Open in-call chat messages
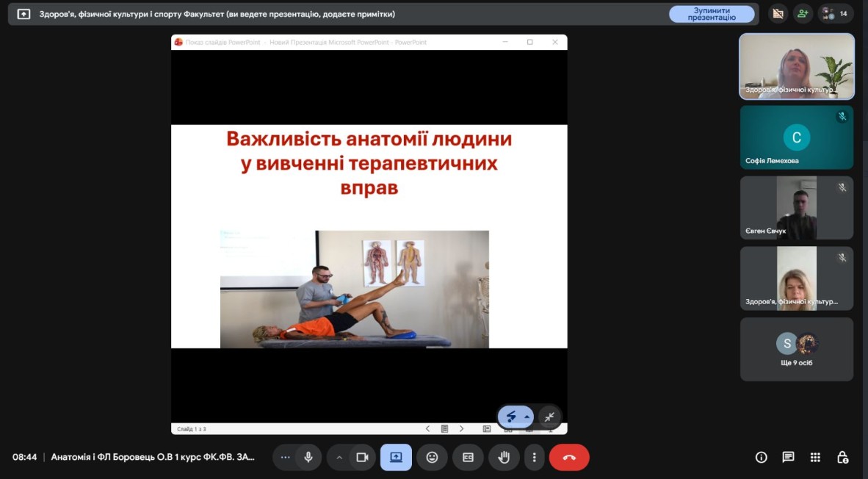This screenshot has height=479, width=868. [787, 457]
